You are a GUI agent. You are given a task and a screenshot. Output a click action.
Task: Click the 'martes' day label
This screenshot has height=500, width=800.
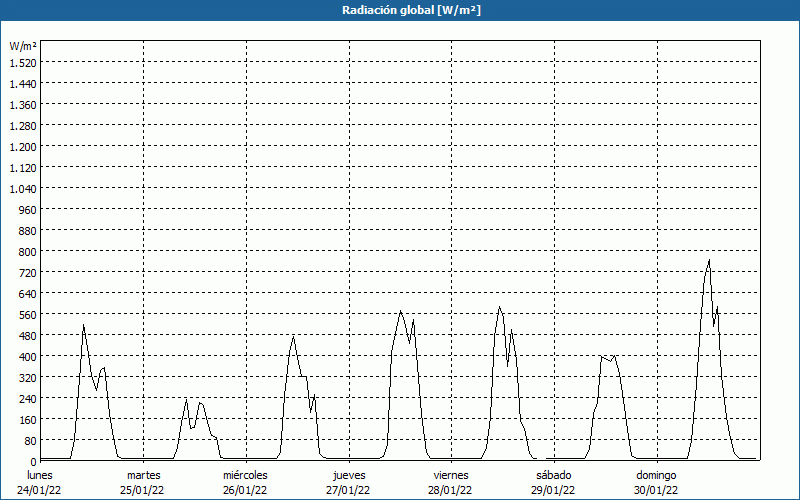click(x=144, y=475)
